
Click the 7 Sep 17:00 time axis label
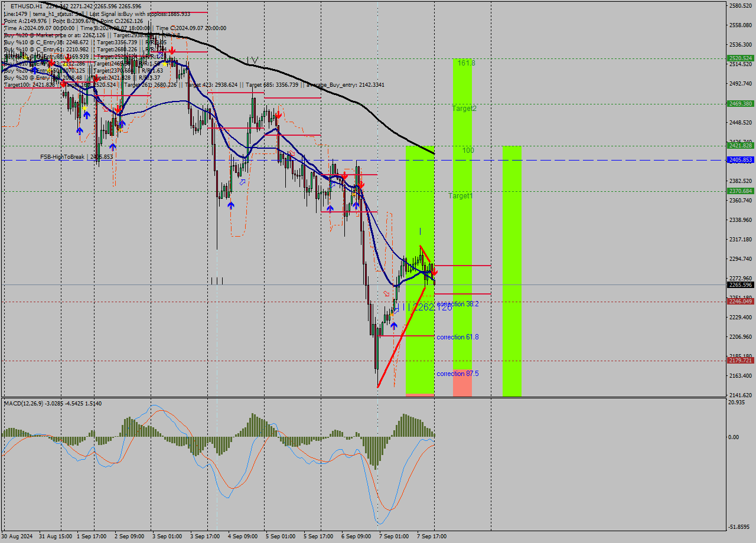tap(430, 537)
